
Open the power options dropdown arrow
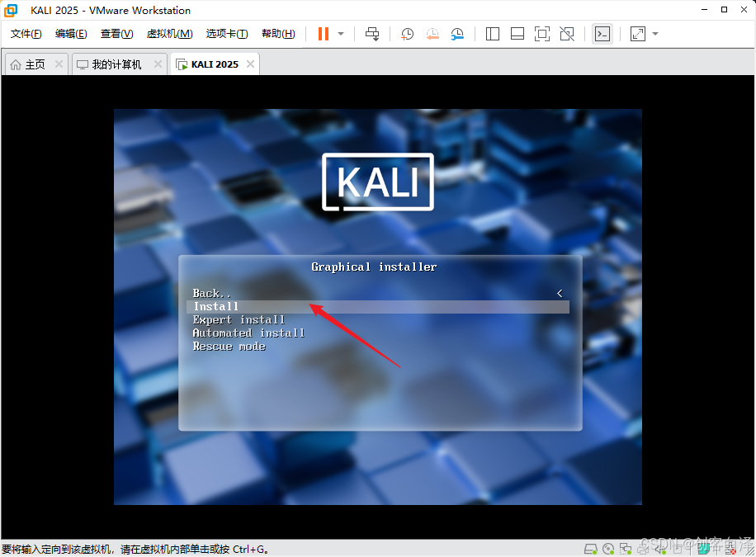point(341,34)
